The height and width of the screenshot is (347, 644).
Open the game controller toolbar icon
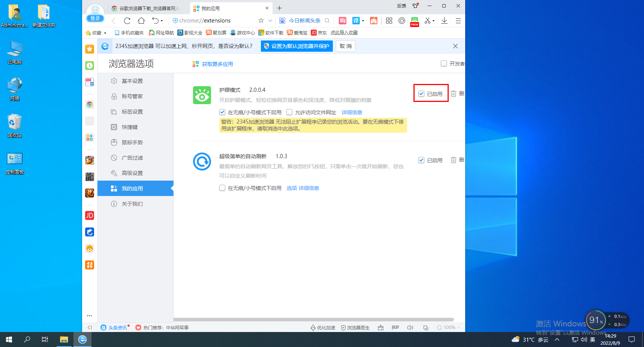(x=374, y=21)
